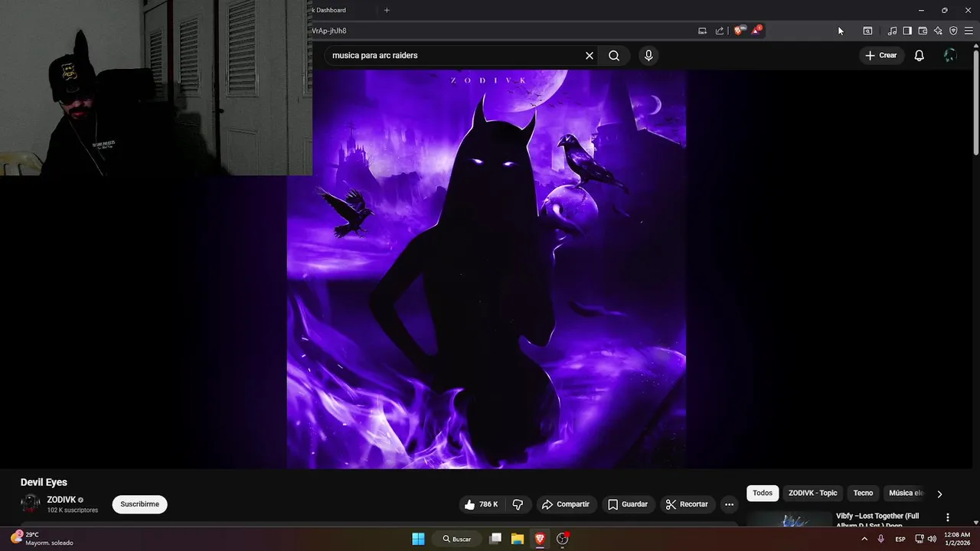Open the weather widget showing 29°C
The image size is (980, 551).
pyautogui.click(x=42, y=539)
